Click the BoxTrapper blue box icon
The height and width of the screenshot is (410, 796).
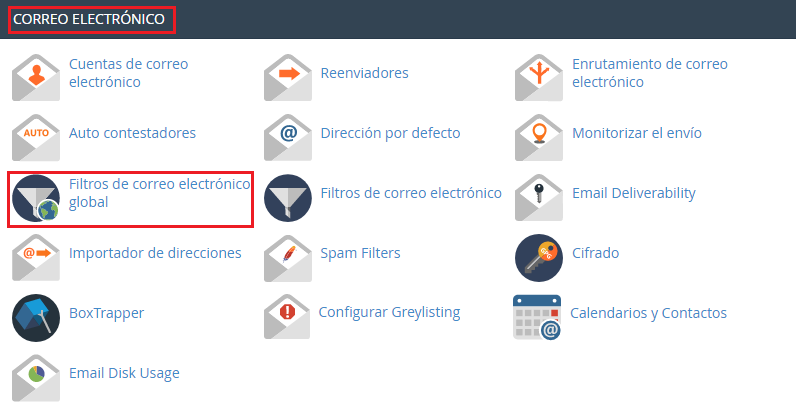coord(36,318)
